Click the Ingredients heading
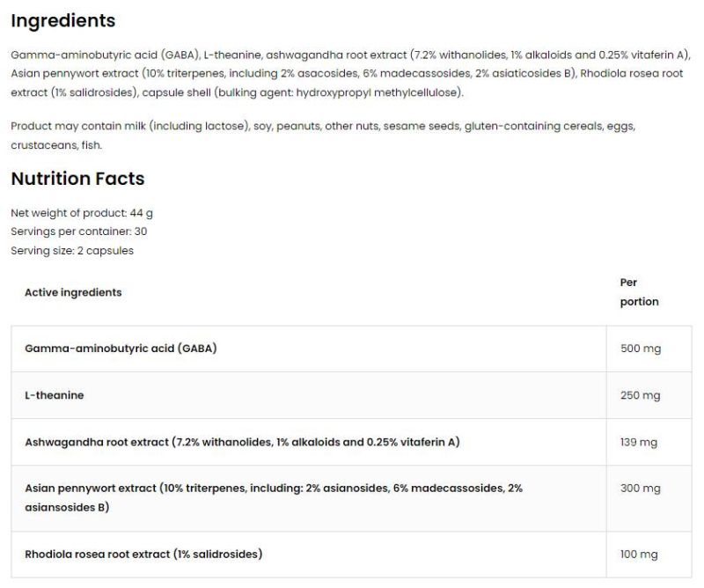Screen dimensions: 704x588 (62, 20)
